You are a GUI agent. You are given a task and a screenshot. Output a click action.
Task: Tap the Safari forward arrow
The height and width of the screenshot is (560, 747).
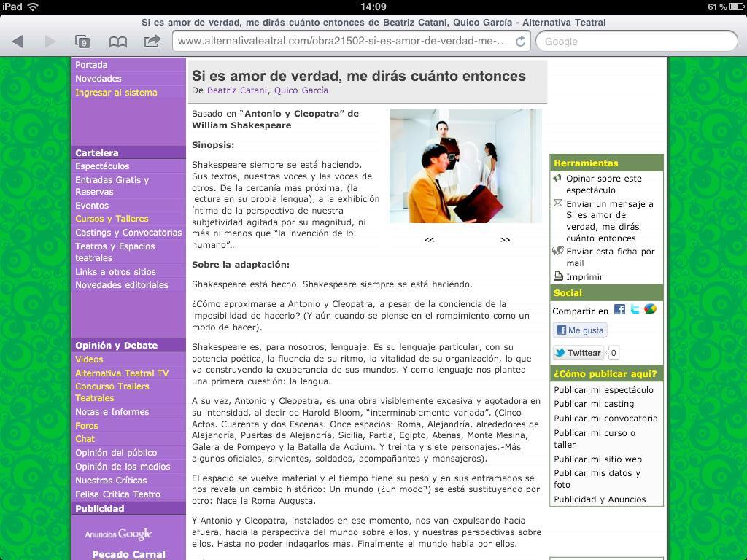(x=50, y=42)
